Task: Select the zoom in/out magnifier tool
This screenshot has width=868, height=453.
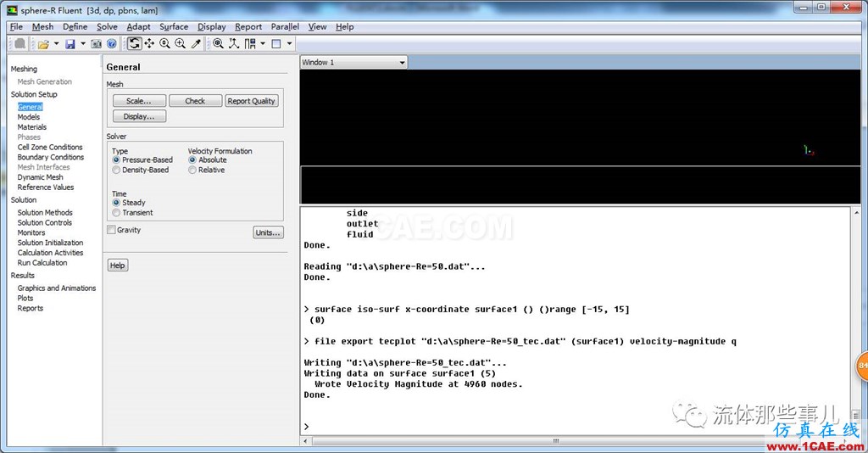Action: [x=165, y=43]
